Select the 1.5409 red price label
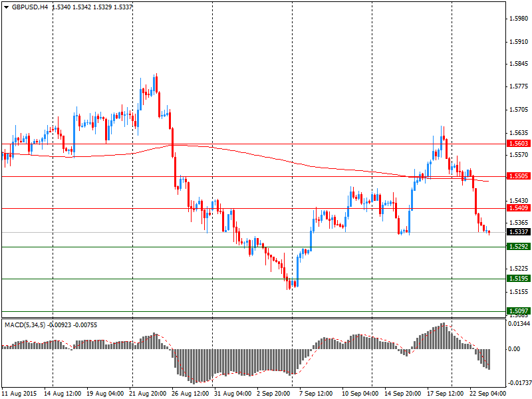This screenshot has width=532, height=399. click(518, 208)
